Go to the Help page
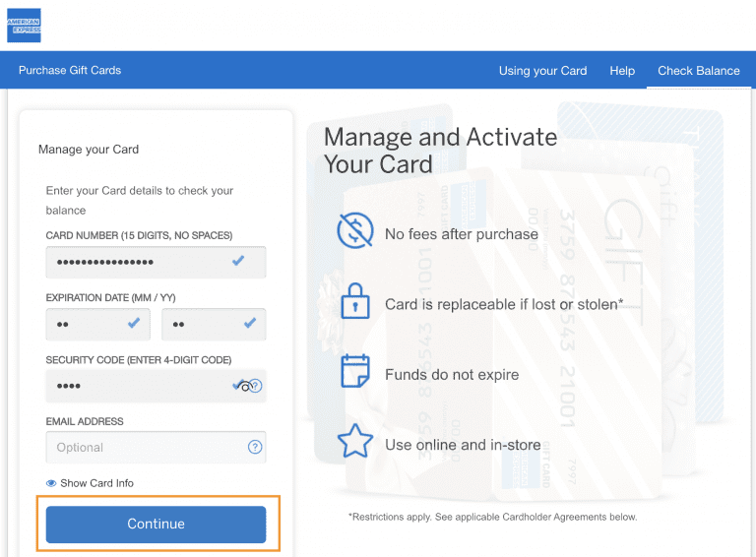Image resolution: width=756 pixels, height=557 pixels. point(622,71)
